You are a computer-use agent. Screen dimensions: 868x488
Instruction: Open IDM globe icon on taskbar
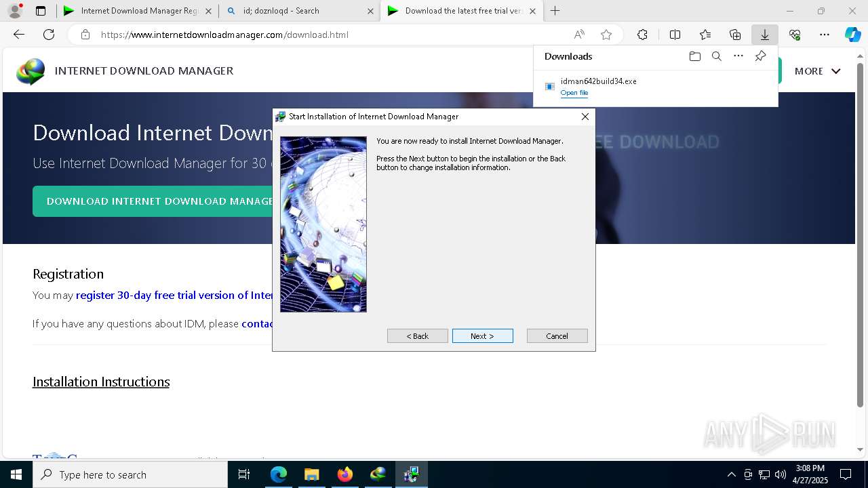tap(378, 474)
